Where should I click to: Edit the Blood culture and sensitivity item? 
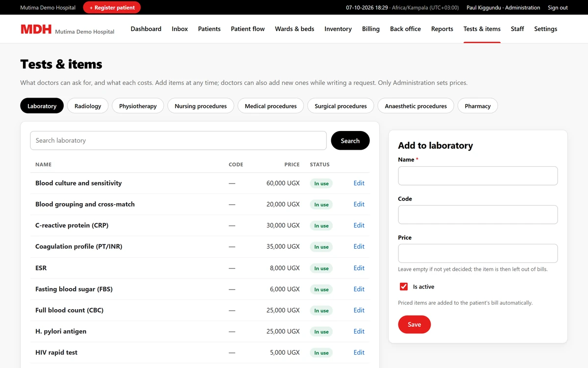(359, 183)
